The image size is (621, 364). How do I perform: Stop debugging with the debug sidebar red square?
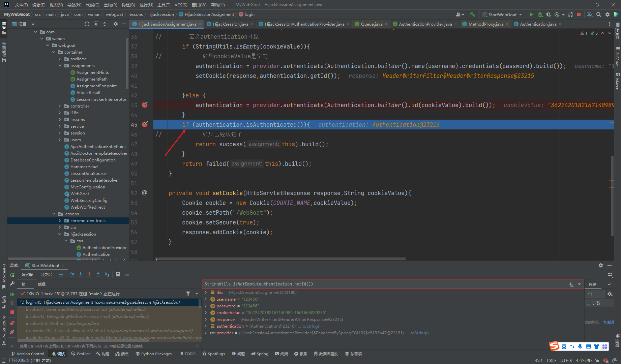[12, 312]
